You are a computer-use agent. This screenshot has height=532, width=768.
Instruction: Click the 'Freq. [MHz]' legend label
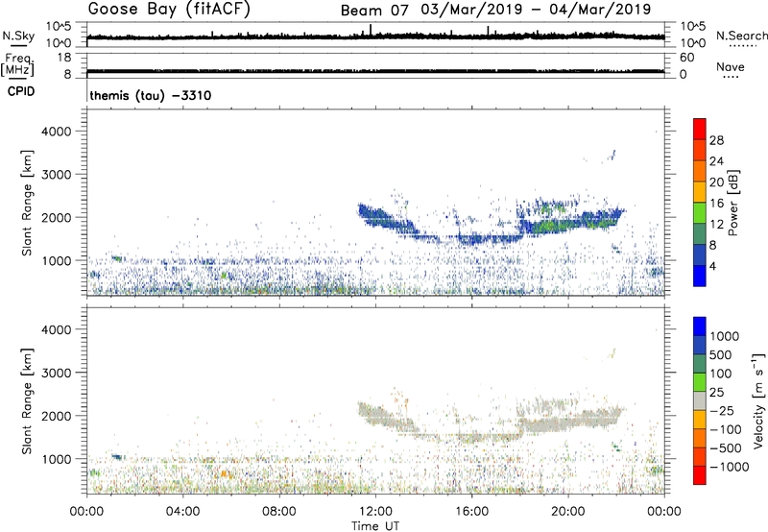click(17, 64)
